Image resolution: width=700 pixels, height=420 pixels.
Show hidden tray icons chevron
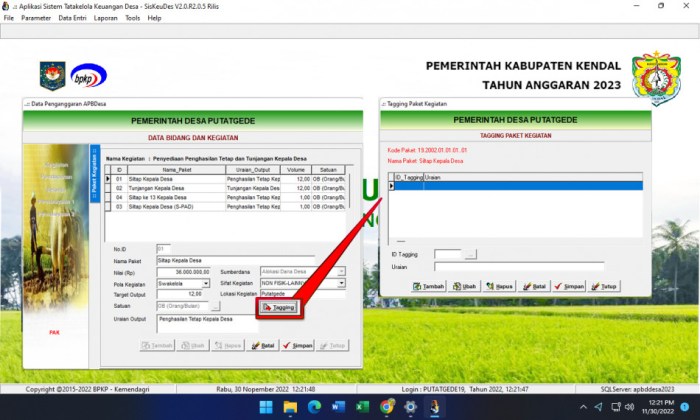[x=583, y=407]
